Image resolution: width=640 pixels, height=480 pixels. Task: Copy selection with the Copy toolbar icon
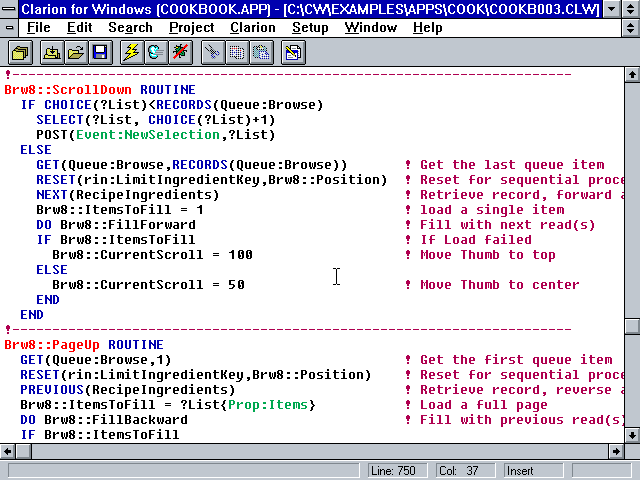(237, 53)
